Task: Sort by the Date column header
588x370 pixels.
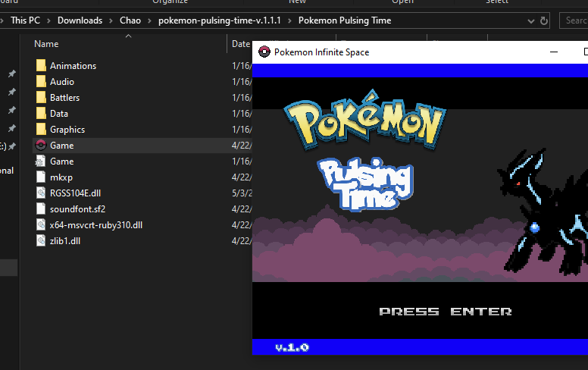Action: [x=241, y=44]
